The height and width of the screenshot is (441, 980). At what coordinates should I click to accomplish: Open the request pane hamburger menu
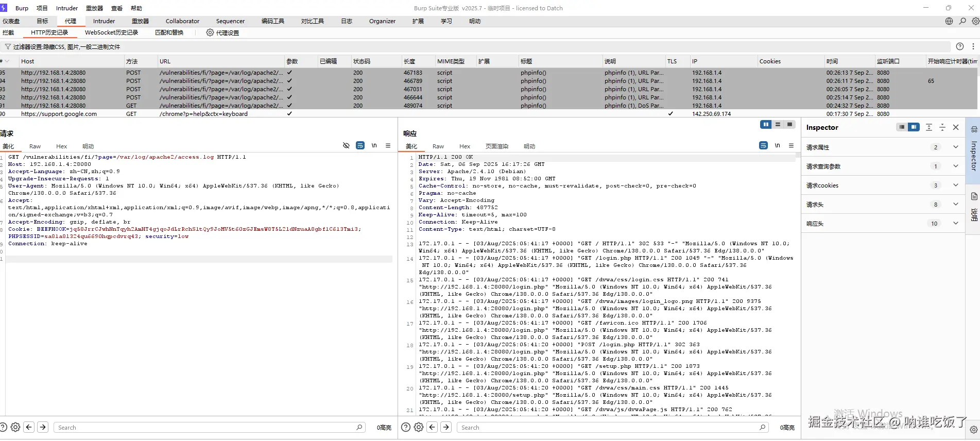(x=388, y=146)
